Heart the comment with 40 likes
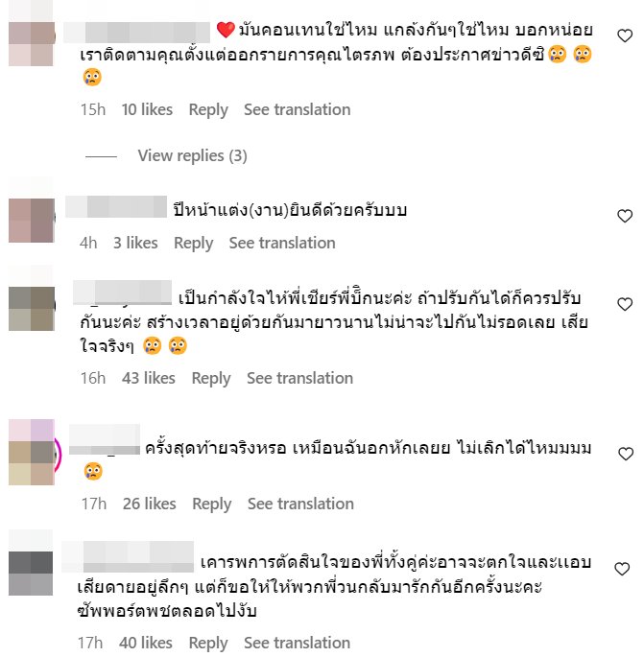The width and height of the screenshot is (644, 657). click(622, 569)
